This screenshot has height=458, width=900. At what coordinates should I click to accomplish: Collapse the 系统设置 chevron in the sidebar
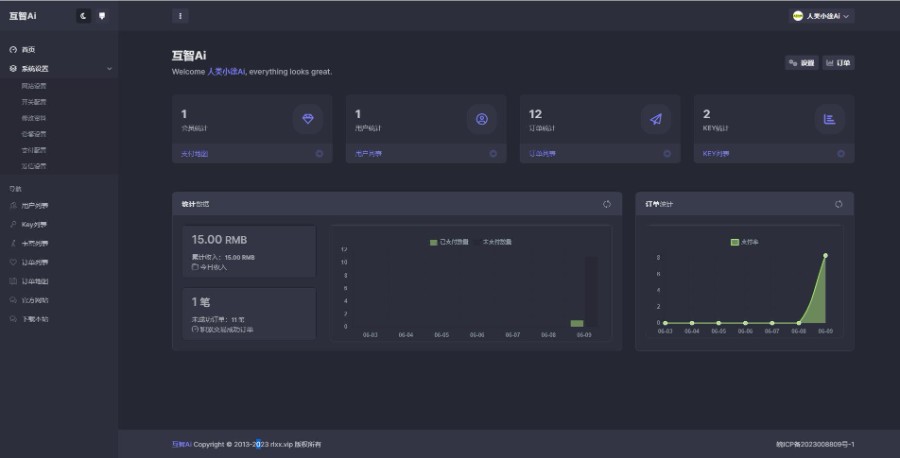(x=109, y=69)
